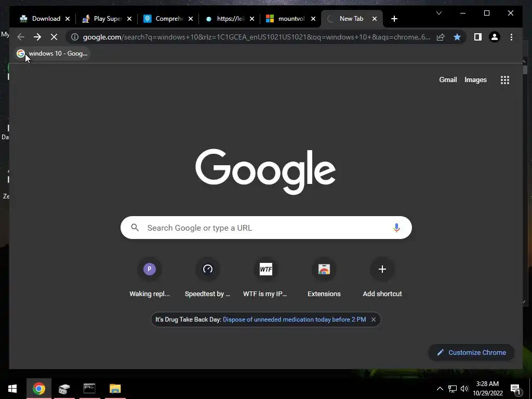This screenshot has width=532, height=399.
Task: Close the https://lei tab
Action: pyautogui.click(x=252, y=19)
